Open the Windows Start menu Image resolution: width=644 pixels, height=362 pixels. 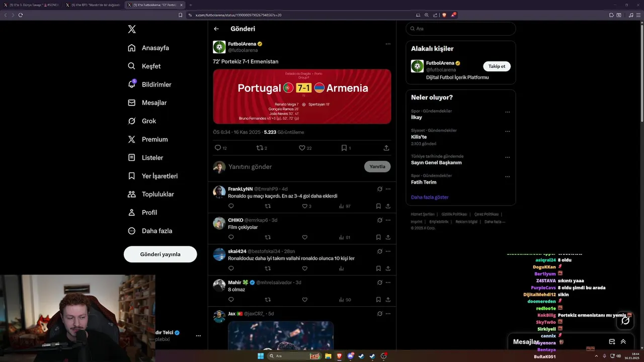coord(261,356)
